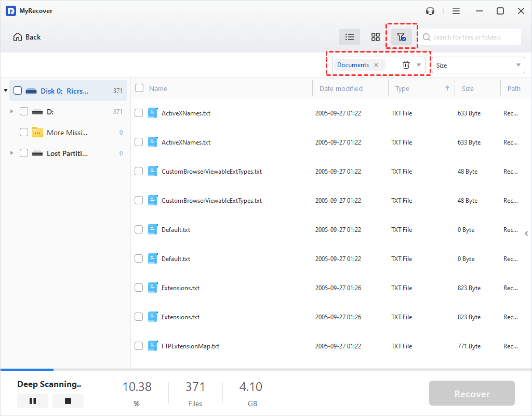The height and width of the screenshot is (416, 532).
Task: Click the trash icon in the filter bar
Action: (x=406, y=64)
